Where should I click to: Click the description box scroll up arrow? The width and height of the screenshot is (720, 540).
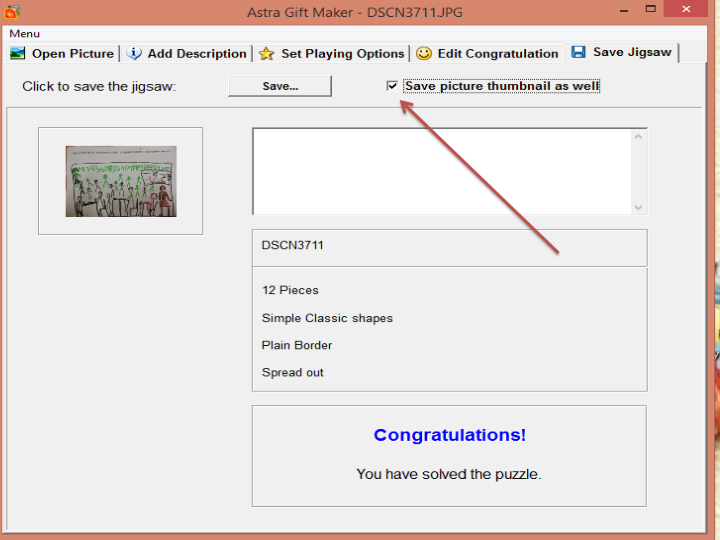click(638, 137)
